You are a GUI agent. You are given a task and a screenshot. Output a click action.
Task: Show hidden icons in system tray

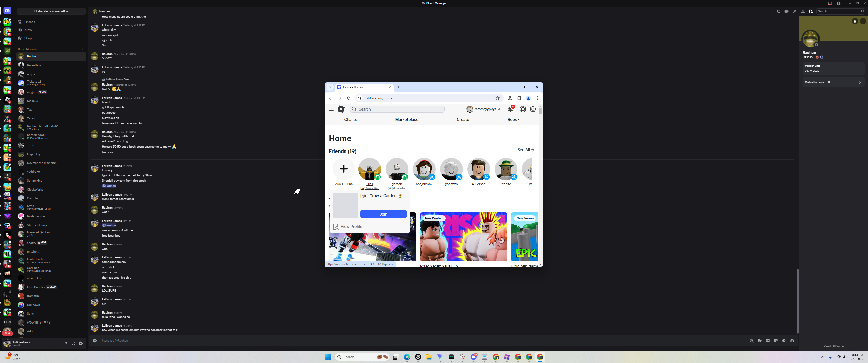click(x=823, y=357)
